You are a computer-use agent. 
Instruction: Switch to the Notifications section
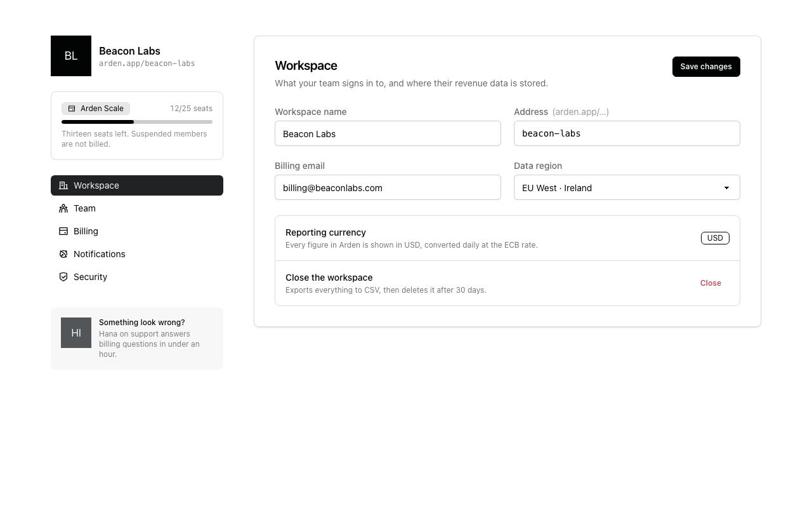click(137, 254)
